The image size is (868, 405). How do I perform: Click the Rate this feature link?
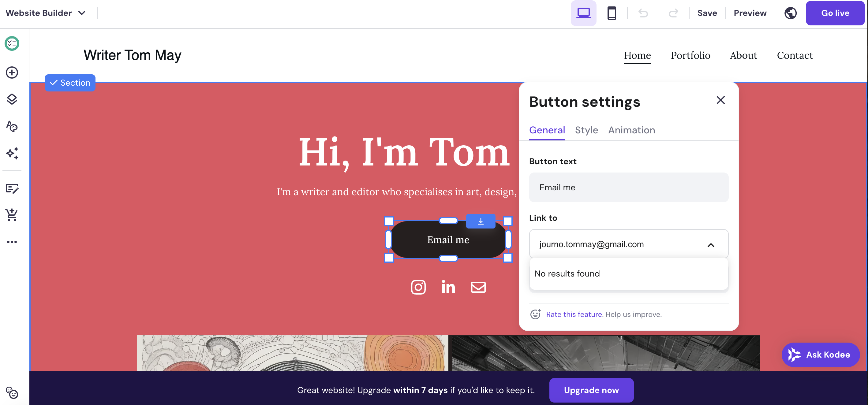pyautogui.click(x=574, y=314)
